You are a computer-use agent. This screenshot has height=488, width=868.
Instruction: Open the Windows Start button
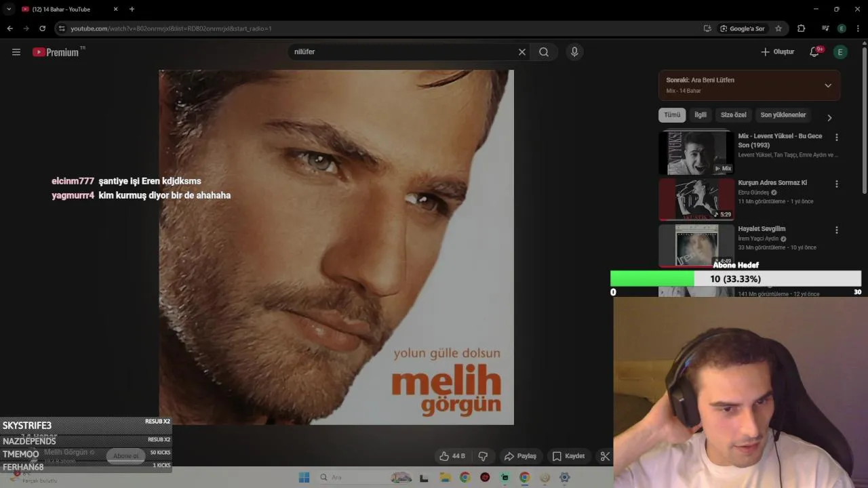(304, 477)
